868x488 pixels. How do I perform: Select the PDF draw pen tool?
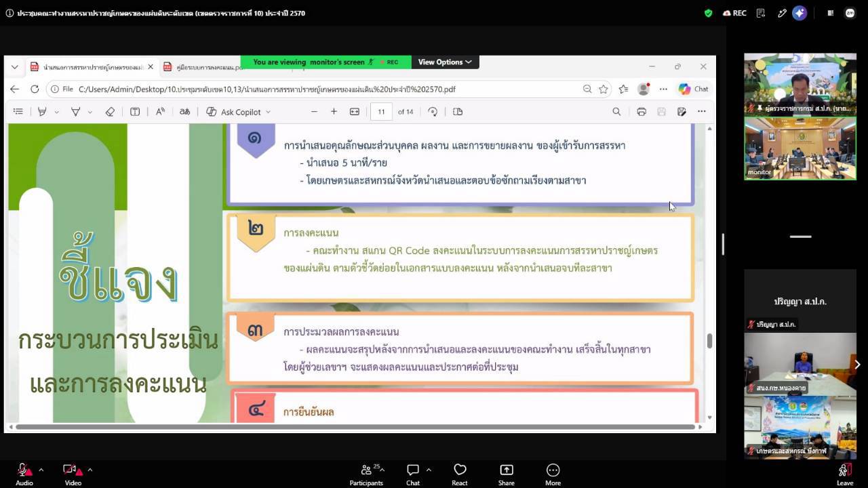click(76, 112)
